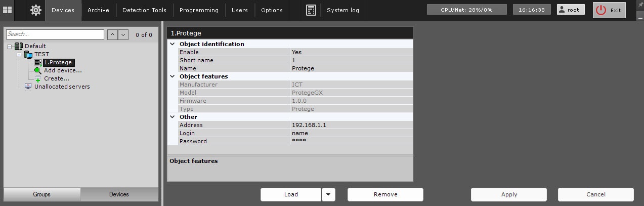
Task: Collapse the TEST tree node
Action: point(19,54)
